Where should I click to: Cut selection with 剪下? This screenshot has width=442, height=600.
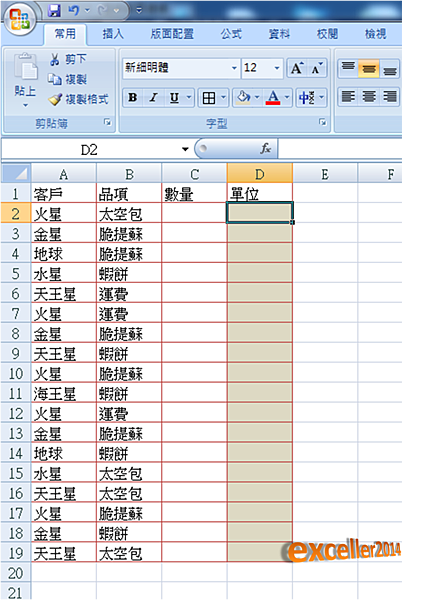[x=68, y=59]
